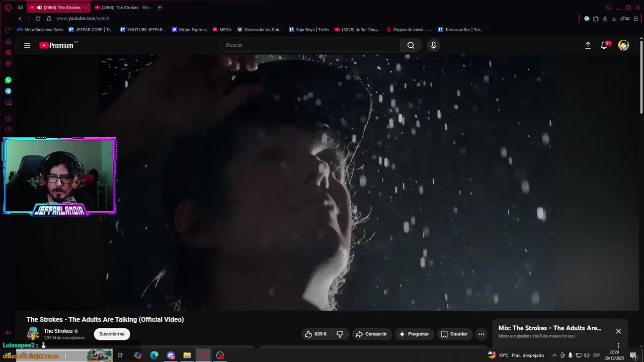Open the WhatsApp sidebar icon
Screen dimensions: 644x362
(8, 80)
